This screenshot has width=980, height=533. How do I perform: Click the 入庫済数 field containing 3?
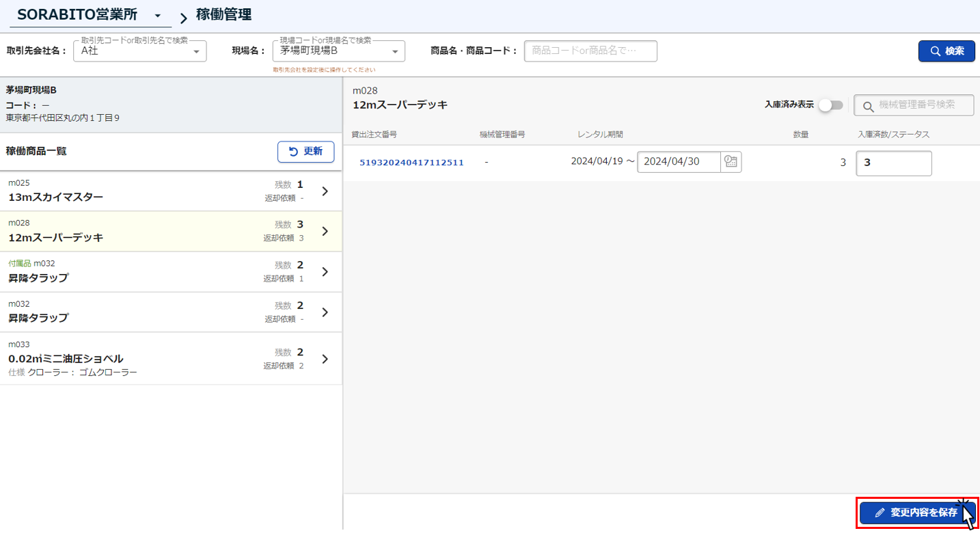point(894,163)
